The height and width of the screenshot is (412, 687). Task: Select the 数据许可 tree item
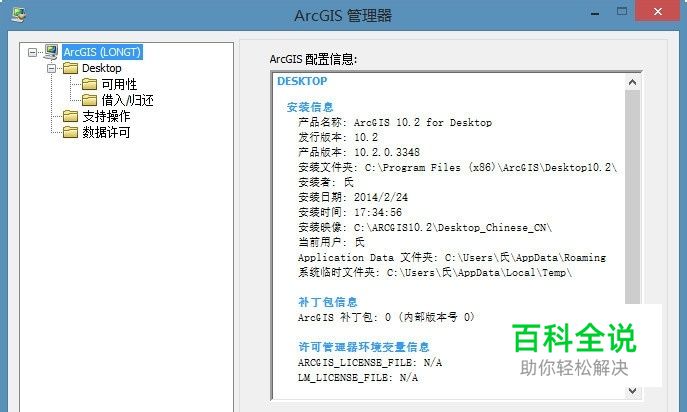pyautogui.click(x=106, y=132)
